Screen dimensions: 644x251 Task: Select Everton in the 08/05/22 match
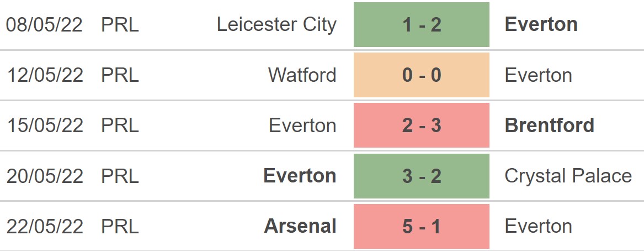point(541,25)
